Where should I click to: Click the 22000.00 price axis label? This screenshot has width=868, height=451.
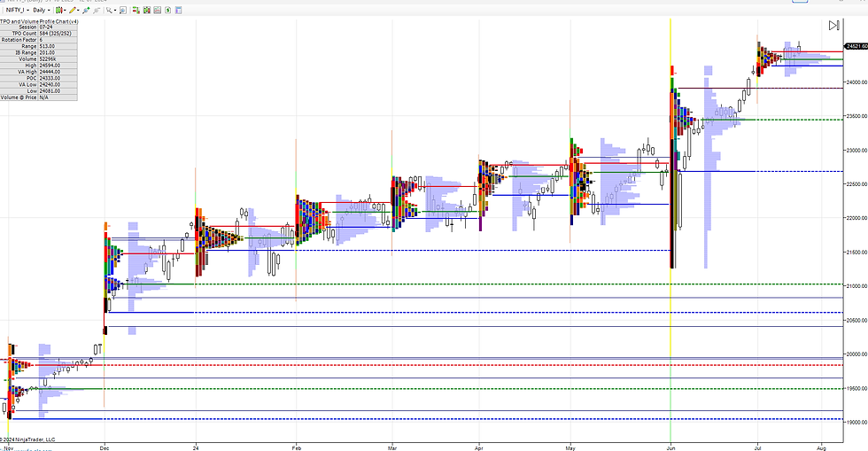(856, 218)
